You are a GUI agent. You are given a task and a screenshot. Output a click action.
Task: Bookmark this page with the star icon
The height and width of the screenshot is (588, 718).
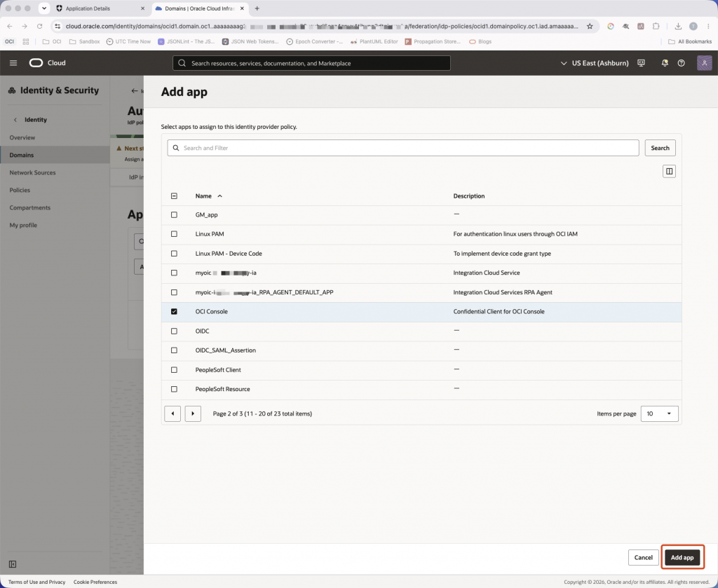590,27
